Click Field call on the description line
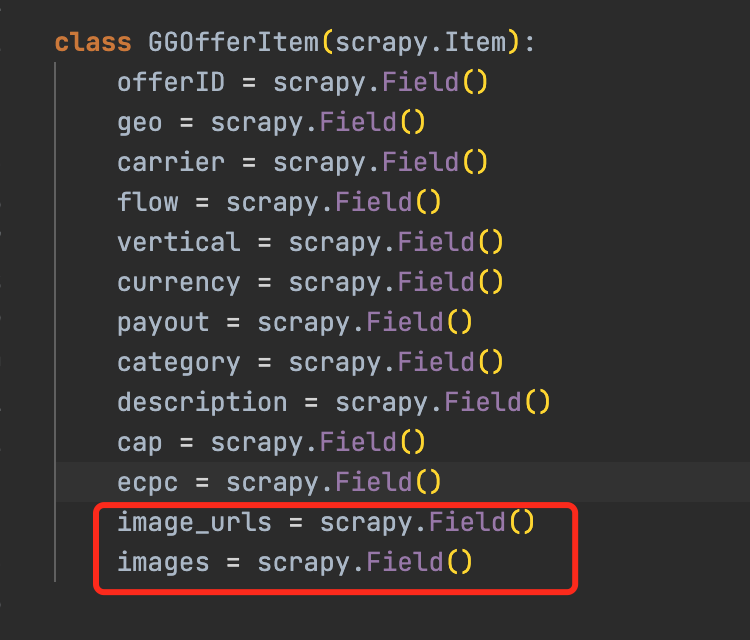 (483, 402)
